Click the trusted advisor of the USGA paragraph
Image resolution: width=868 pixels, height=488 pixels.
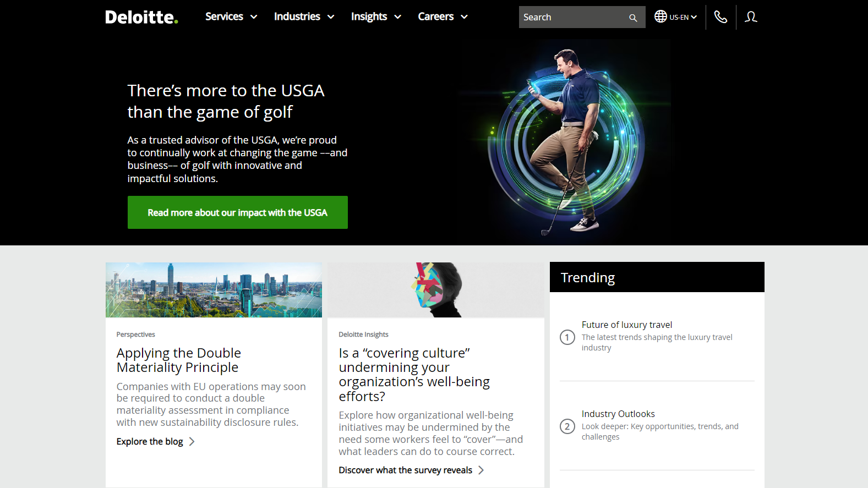(237, 159)
